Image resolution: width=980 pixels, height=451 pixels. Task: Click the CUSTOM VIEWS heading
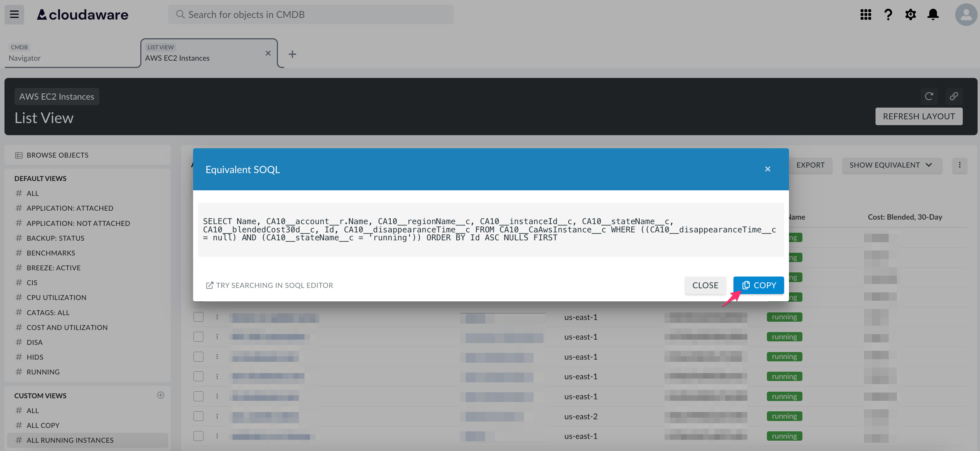point(40,395)
